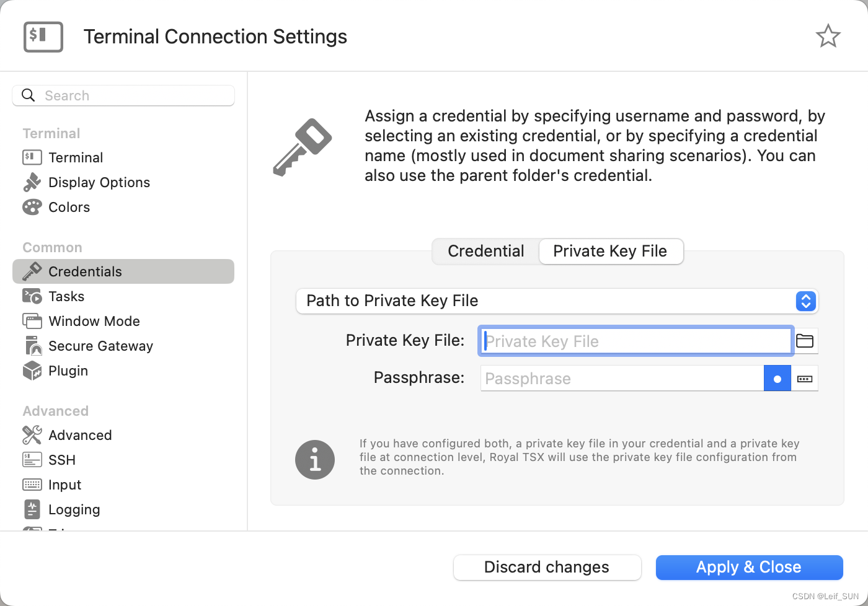Open Window Mode settings icon
The image size is (868, 606).
[32, 321]
